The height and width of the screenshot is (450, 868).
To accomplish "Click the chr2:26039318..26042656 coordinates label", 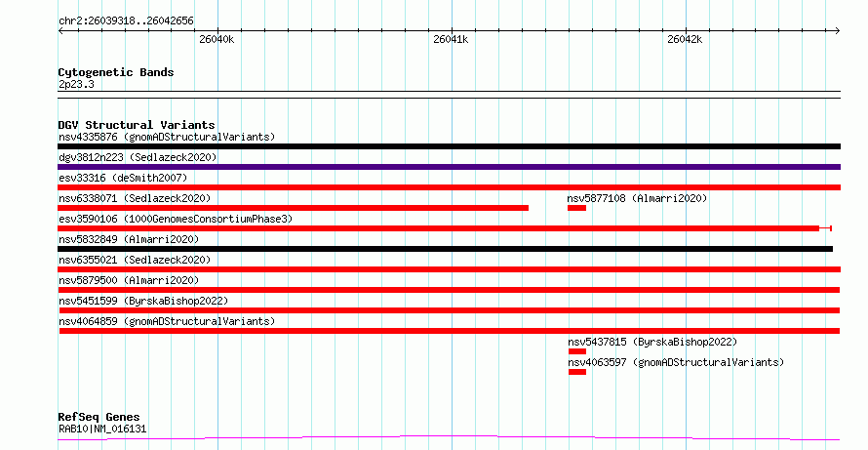I will [x=126, y=21].
